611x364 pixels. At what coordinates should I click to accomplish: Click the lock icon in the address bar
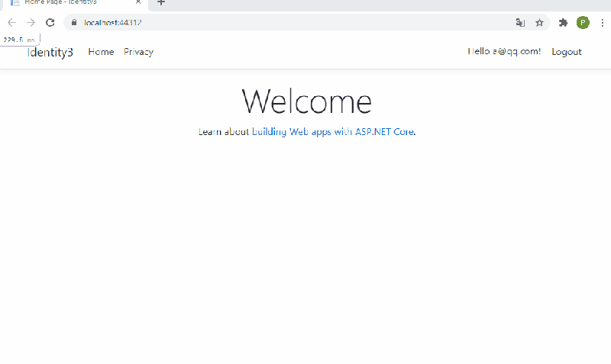pyautogui.click(x=74, y=23)
